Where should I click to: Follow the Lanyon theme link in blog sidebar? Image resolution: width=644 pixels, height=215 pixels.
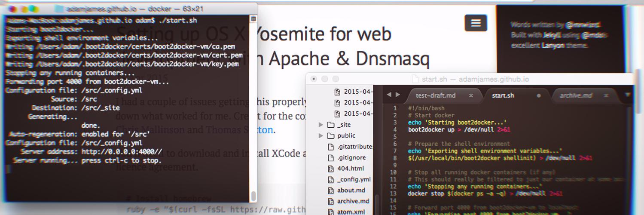(553, 45)
